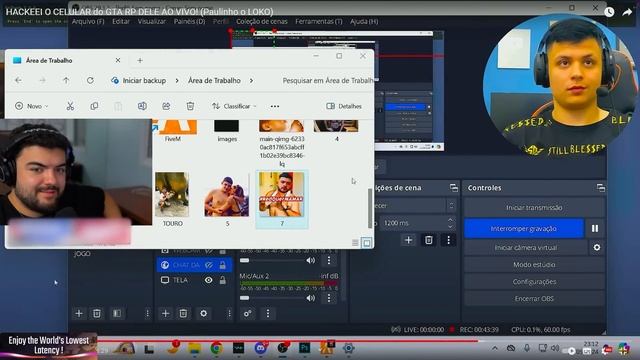Image resolution: width=640 pixels, height=360 pixels.
Task: Undock the Controles panel
Action: (601, 188)
